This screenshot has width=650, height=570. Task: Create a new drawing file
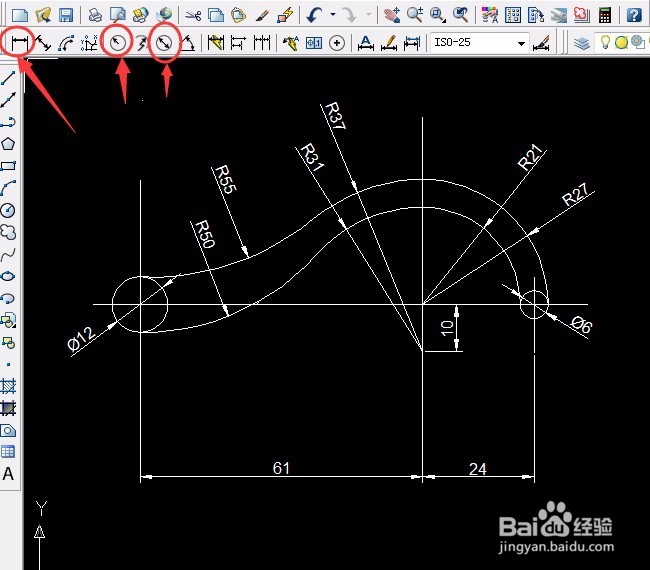pyautogui.click(x=20, y=15)
